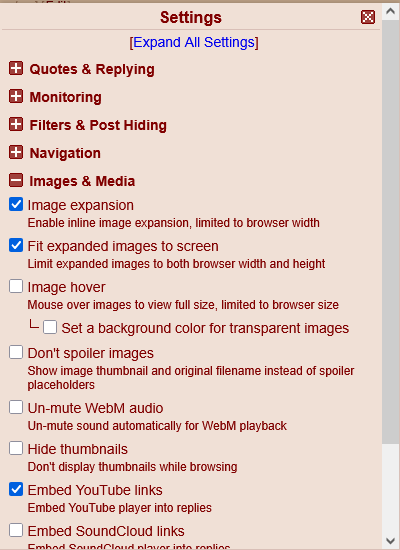
Task: Collapse Images & Media minus icon
Action: (x=16, y=181)
